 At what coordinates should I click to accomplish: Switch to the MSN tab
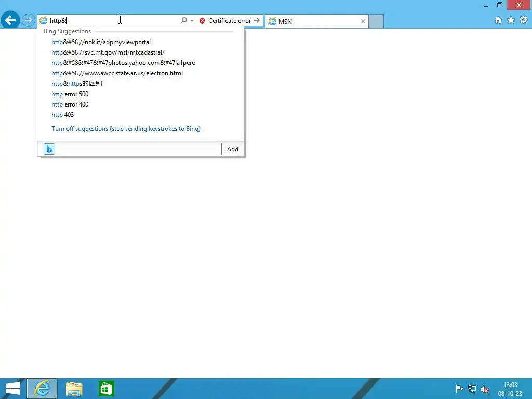pos(316,21)
